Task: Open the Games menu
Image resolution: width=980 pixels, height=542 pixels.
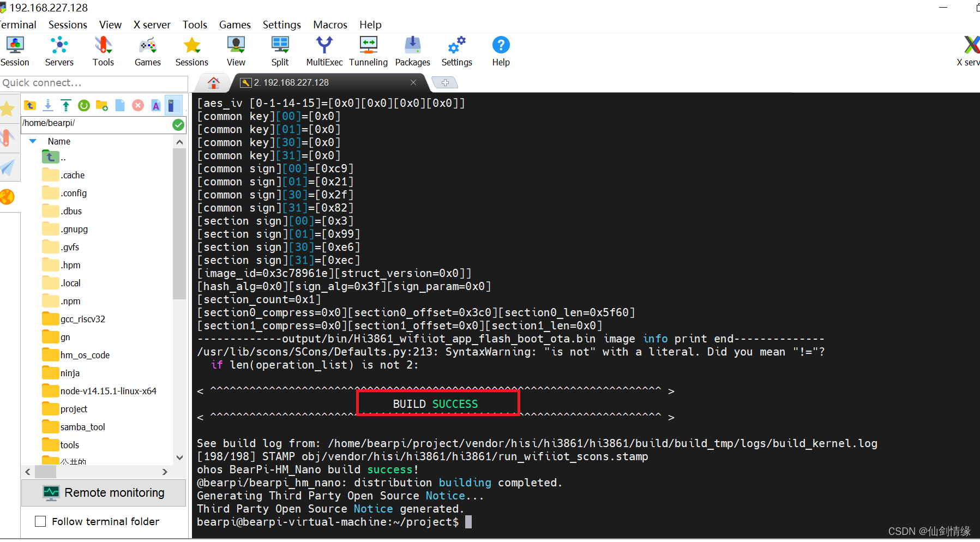Action: pos(235,25)
